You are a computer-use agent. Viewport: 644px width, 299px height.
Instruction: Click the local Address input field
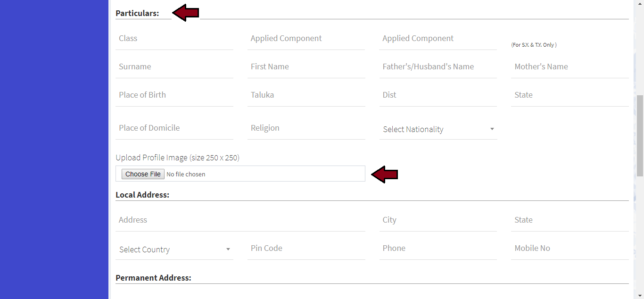[240, 220]
